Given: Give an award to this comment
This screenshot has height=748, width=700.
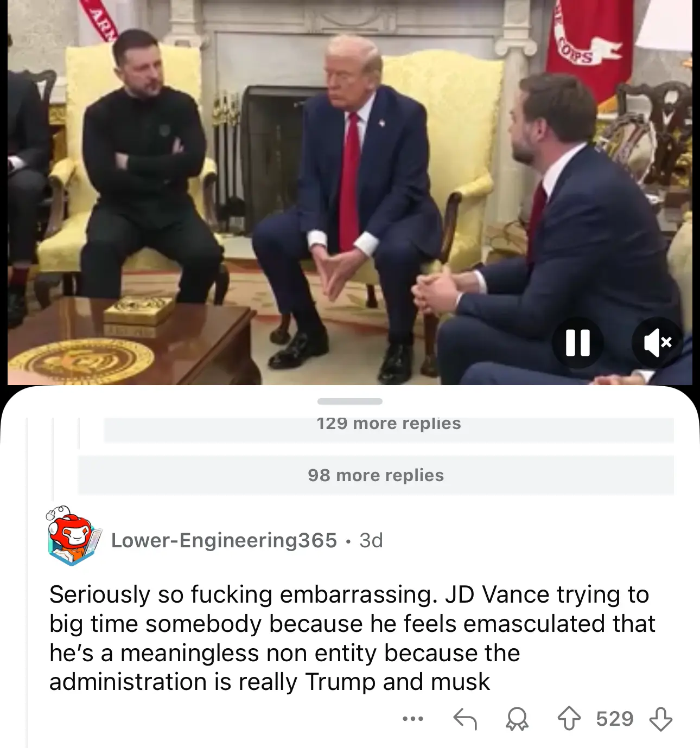Looking at the screenshot, I should [x=517, y=719].
